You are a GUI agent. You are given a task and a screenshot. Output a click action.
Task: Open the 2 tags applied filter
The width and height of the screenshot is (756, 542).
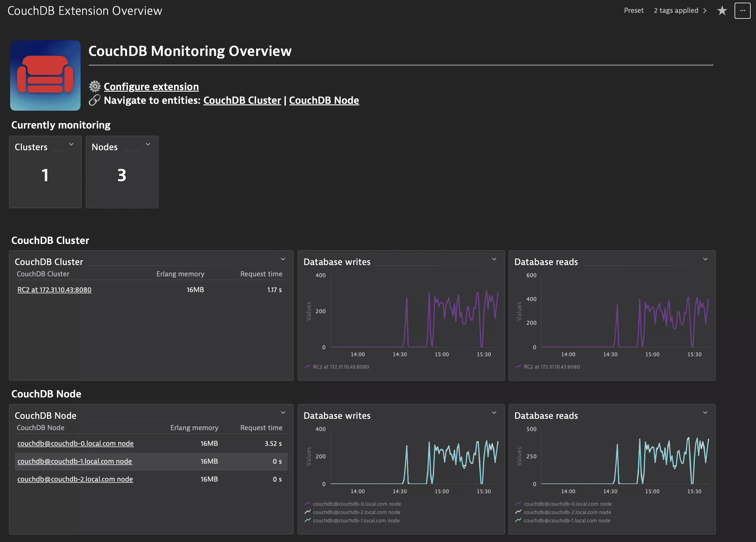pyautogui.click(x=676, y=10)
